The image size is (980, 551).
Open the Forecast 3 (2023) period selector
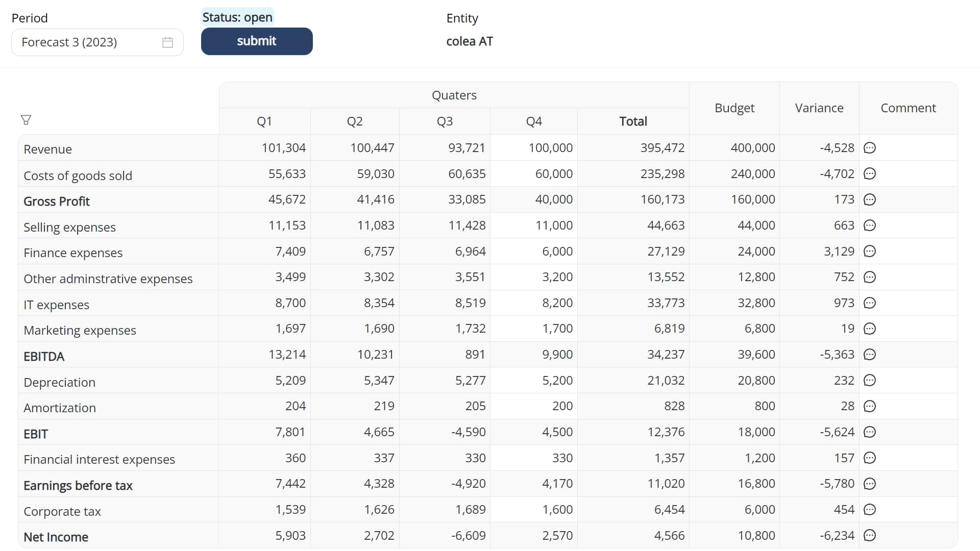97,42
